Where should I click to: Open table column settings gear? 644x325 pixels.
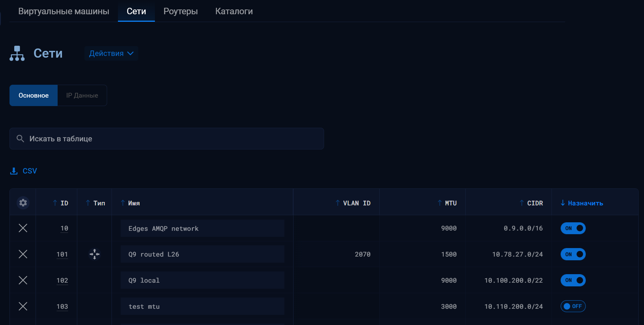point(23,203)
